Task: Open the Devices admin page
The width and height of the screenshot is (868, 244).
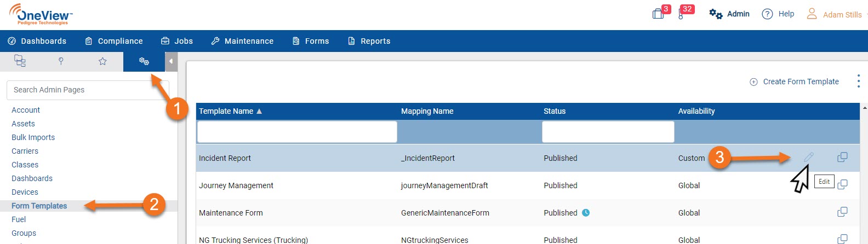Action: pyautogui.click(x=25, y=192)
